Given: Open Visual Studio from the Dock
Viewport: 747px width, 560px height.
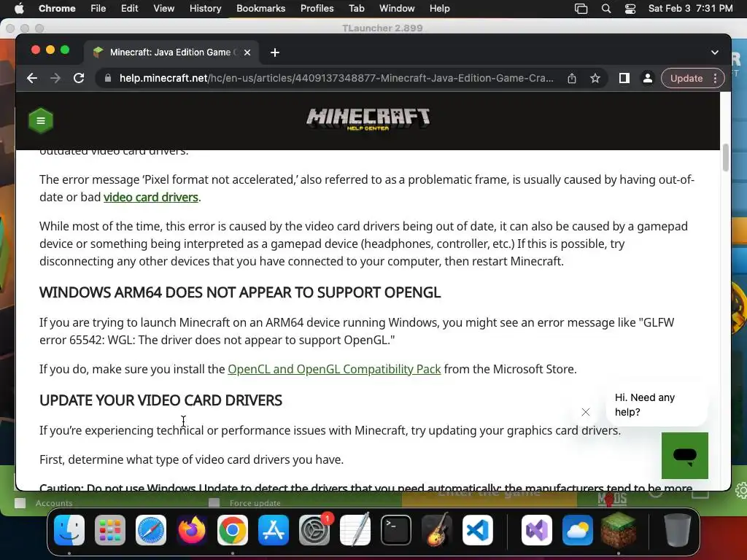Looking at the screenshot, I should pyautogui.click(x=537, y=529).
